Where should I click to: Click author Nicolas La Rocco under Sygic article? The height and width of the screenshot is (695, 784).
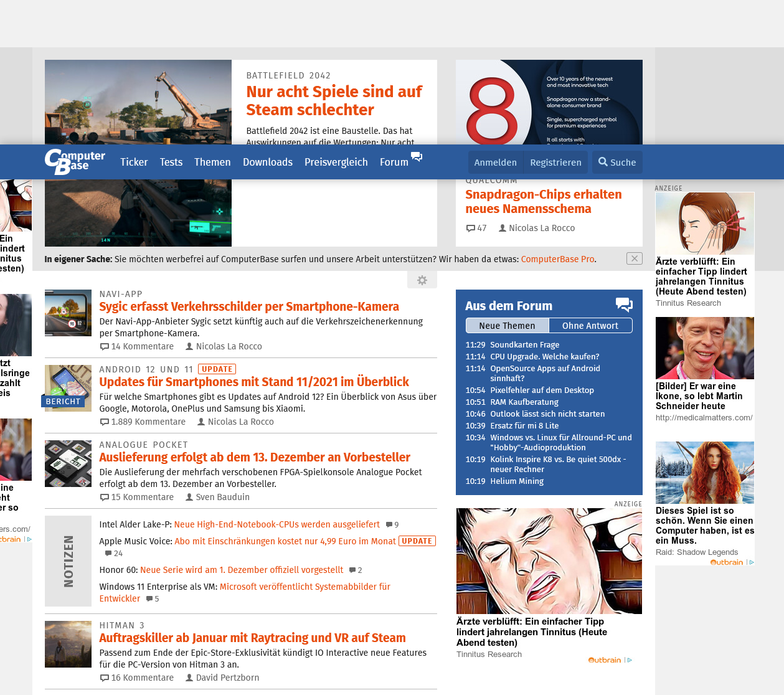224,346
